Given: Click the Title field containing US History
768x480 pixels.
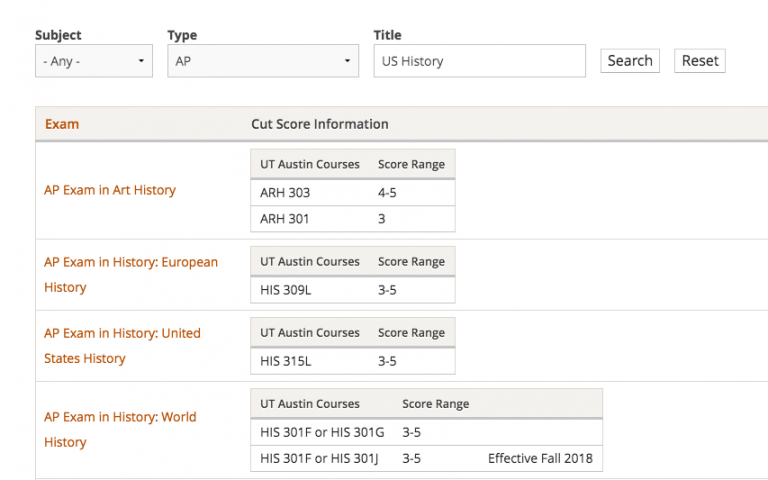Looking at the screenshot, I should click(x=479, y=61).
